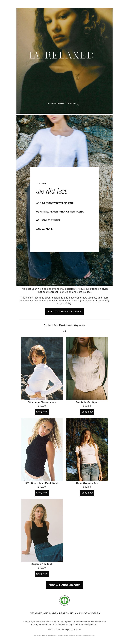Click the Pointelle Cardigan product title

pyautogui.click(x=87, y=402)
